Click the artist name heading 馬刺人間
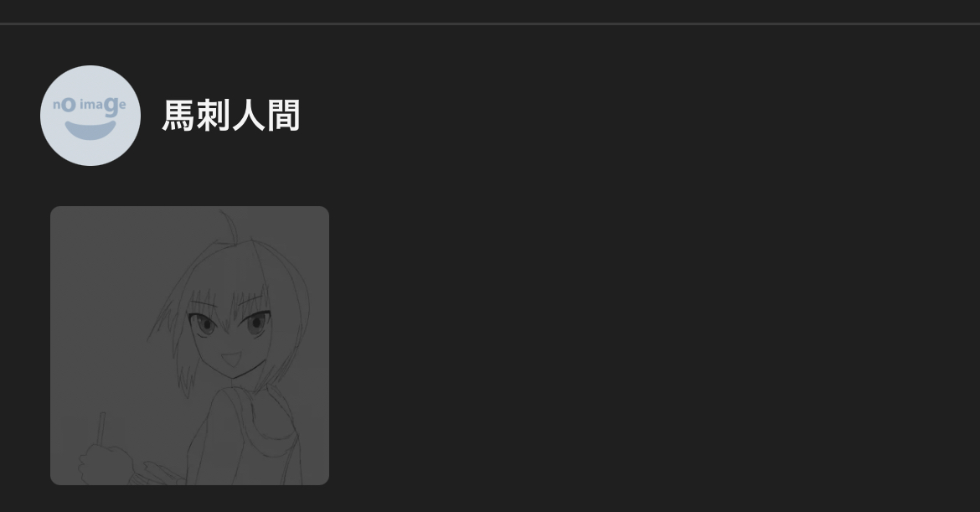 231,116
